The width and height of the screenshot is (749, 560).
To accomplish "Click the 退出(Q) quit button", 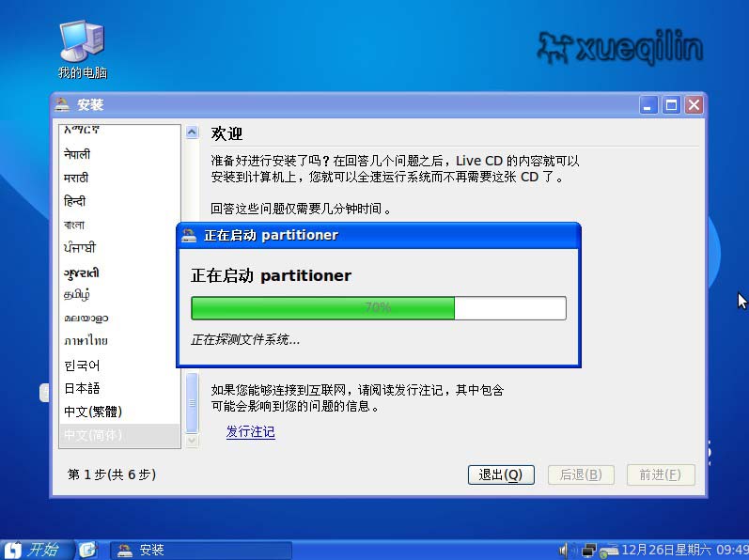I will (x=501, y=474).
